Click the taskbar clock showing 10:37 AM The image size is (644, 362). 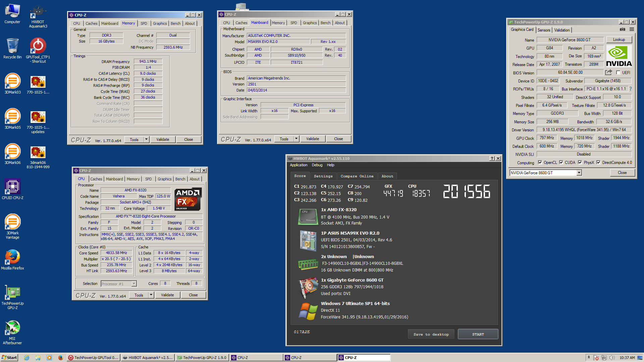(627, 358)
